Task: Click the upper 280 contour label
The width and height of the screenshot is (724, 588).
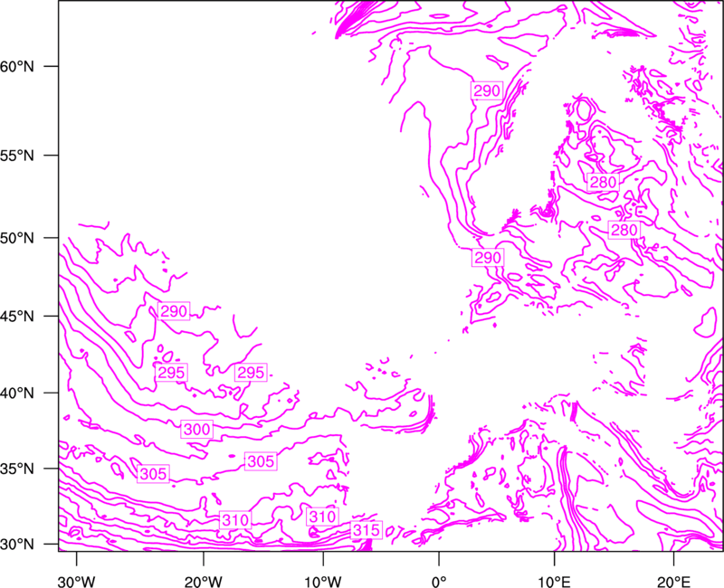Action: point(603,183)
